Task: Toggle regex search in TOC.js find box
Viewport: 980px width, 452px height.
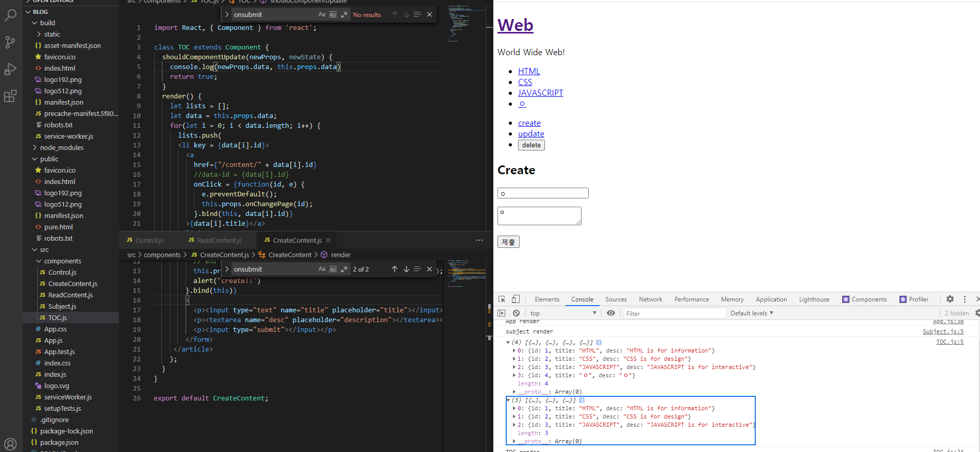Action: (x=344, y=14)
